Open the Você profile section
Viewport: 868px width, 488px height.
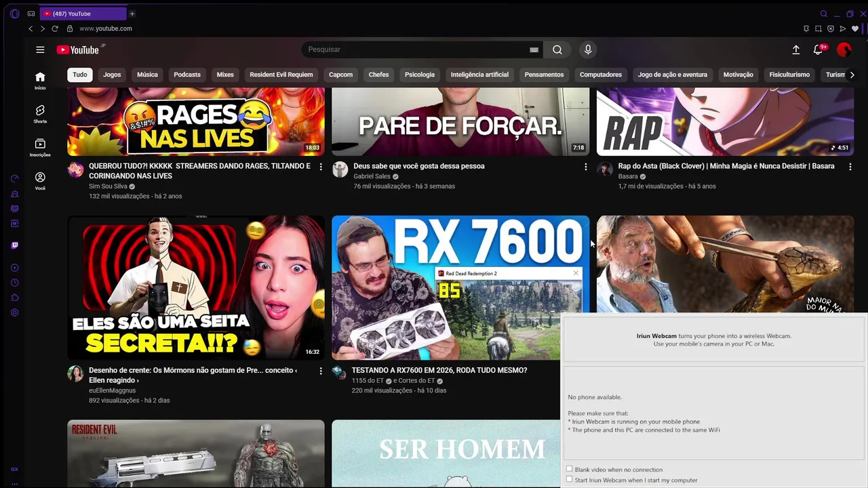40,181
